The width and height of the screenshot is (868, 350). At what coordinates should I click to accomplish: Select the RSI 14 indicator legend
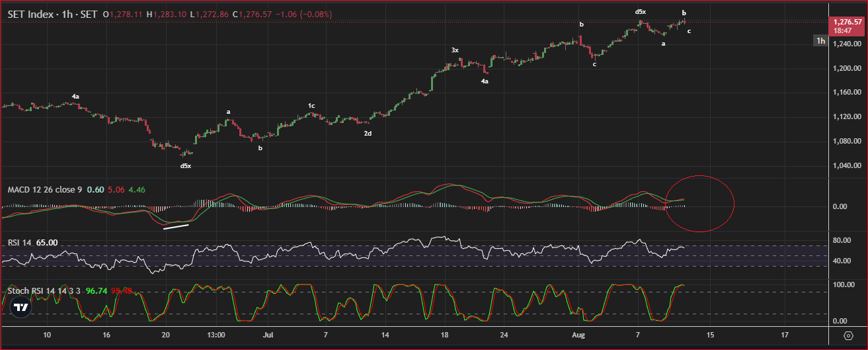[x=19, y=243]
